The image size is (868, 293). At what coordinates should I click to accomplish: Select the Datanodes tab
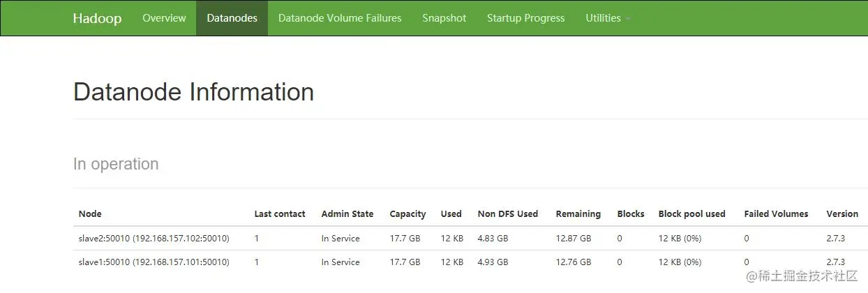[232, 18]
